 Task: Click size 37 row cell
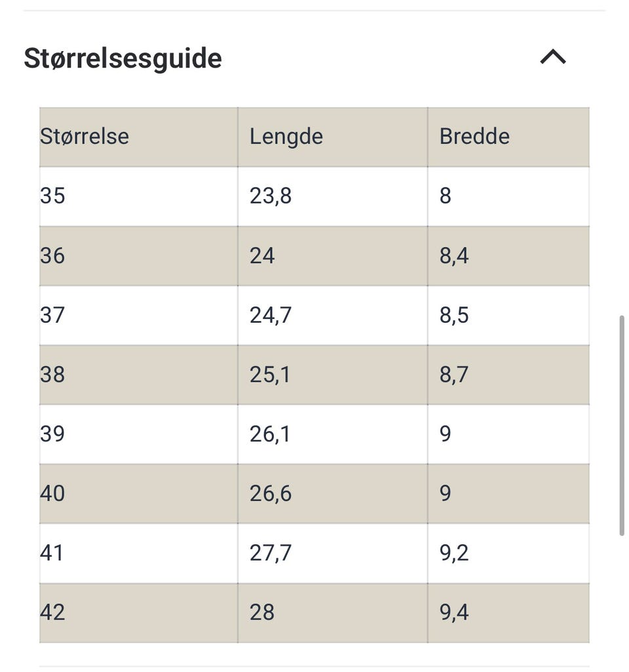(x=138, y=316)
